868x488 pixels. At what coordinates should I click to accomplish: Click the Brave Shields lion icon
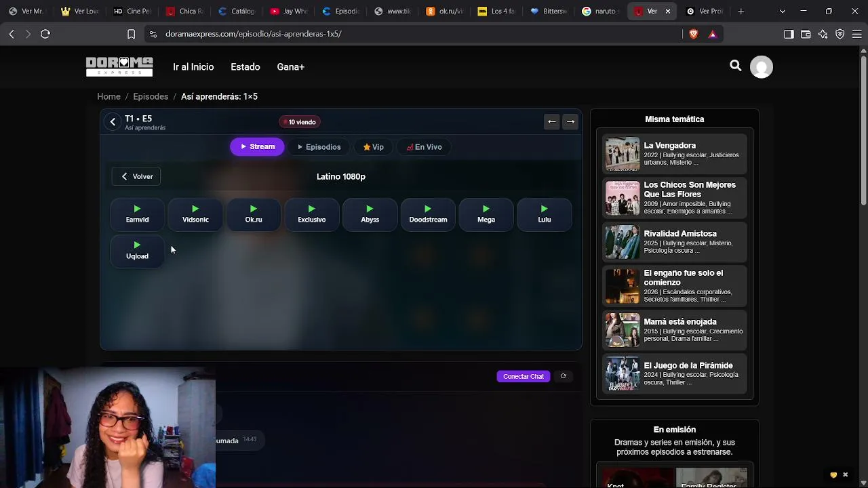point(693,34)
